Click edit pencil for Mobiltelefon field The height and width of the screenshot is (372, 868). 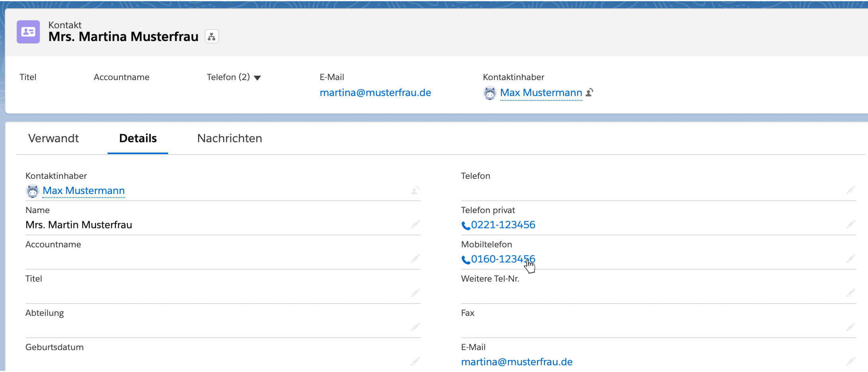[x=850, y=259]
